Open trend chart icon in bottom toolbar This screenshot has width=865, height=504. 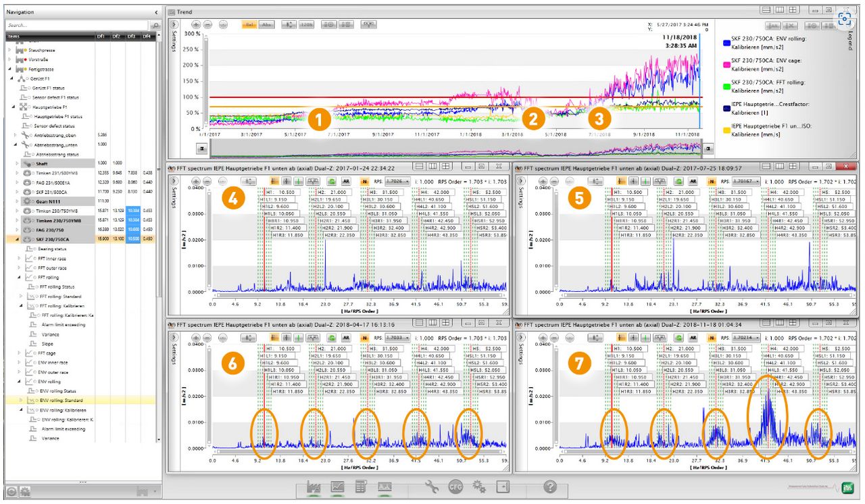point(337,486)
